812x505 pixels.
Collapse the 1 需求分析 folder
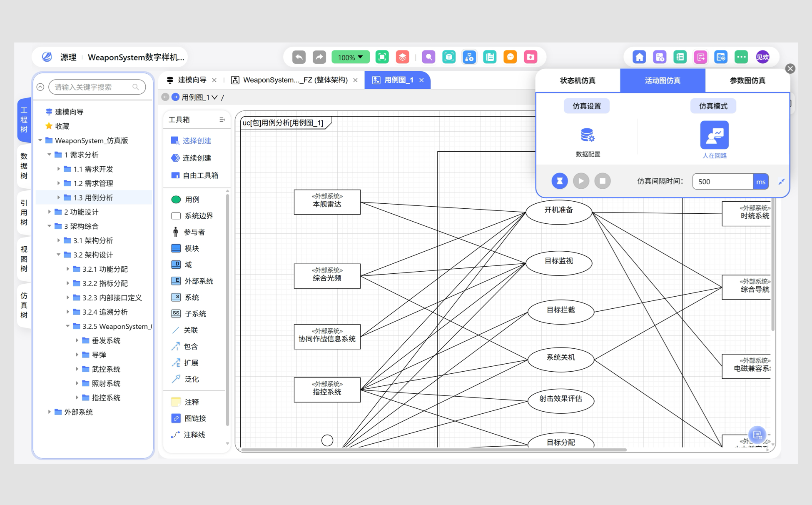tap(49, 155)
